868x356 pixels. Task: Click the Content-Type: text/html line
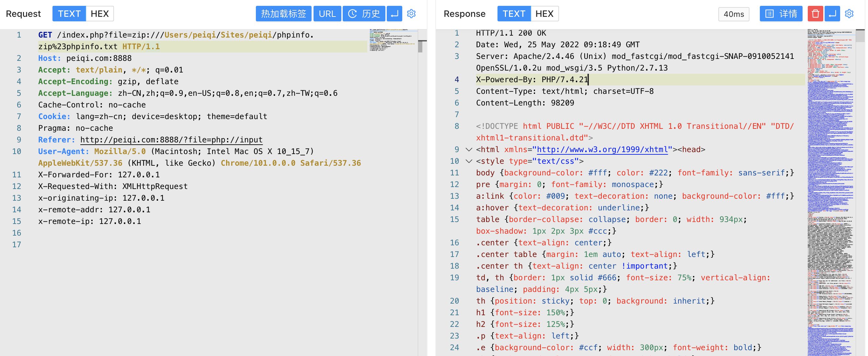pos(565,91)
